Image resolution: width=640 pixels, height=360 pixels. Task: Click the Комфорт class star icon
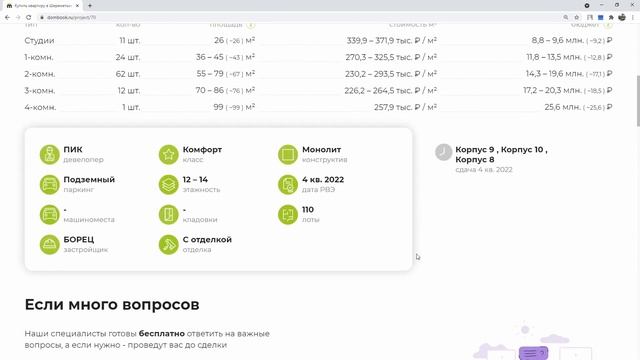pyautogui.click(x=169, y=155)
